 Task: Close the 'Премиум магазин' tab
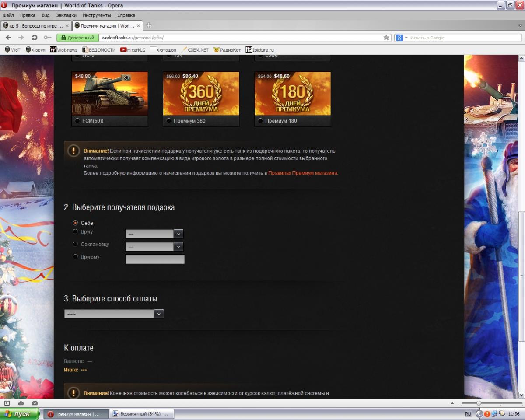tap(138, 26)
